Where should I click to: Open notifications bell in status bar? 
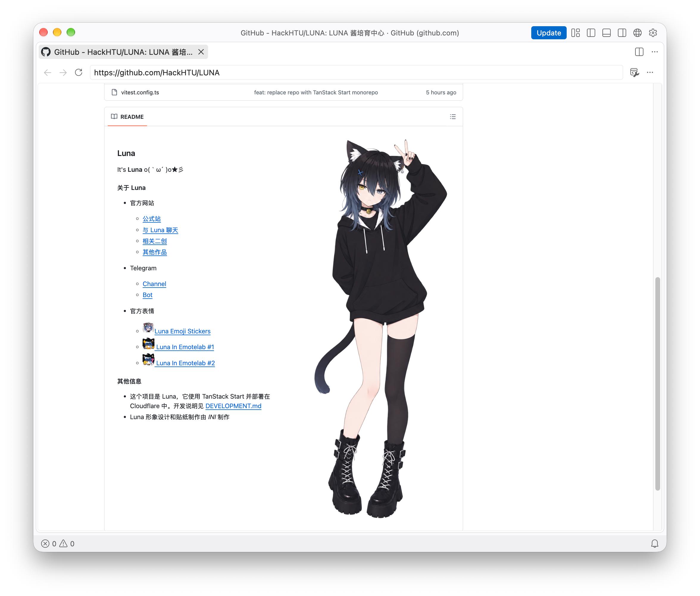click(655, 544)
